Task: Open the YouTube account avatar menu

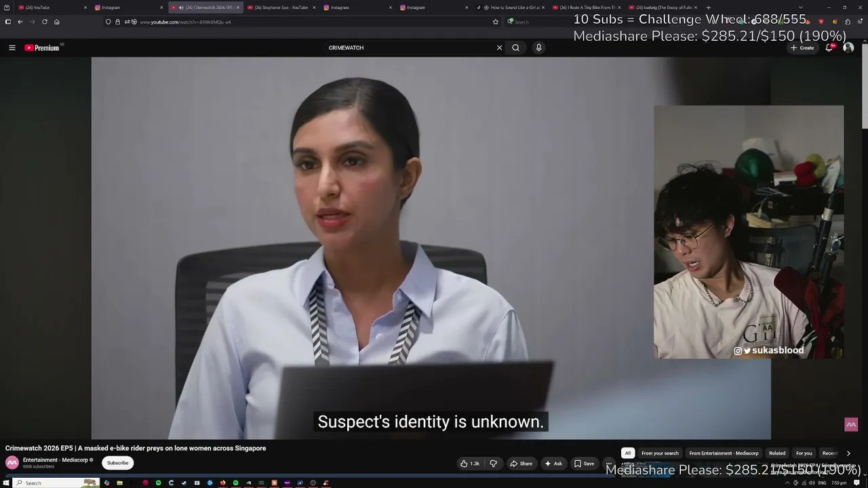Action: click(x=848, y=47)
